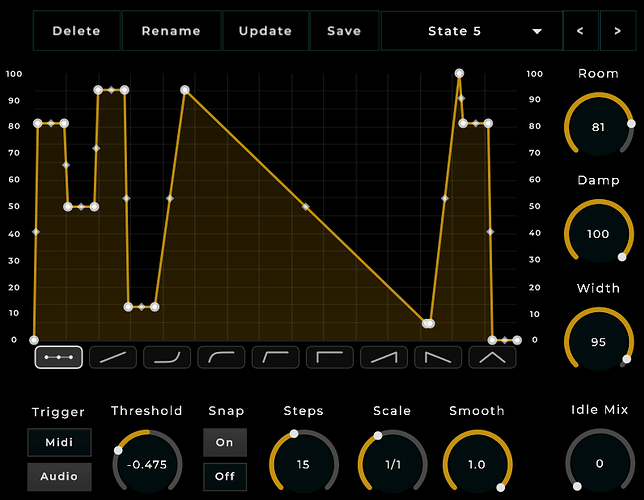The image size is (644, 500).
Task: Open the State 5 preset dropdown
Action: pyautogui.click(x=472, y=31)
